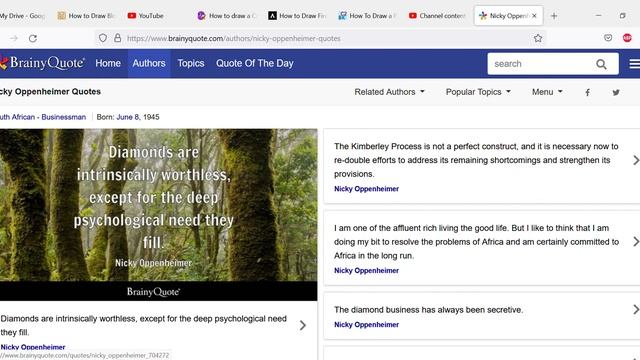The image size is (640, 360).
Task: Open arrow for diamond business secretive quote
Action: (x=636, y=309)
